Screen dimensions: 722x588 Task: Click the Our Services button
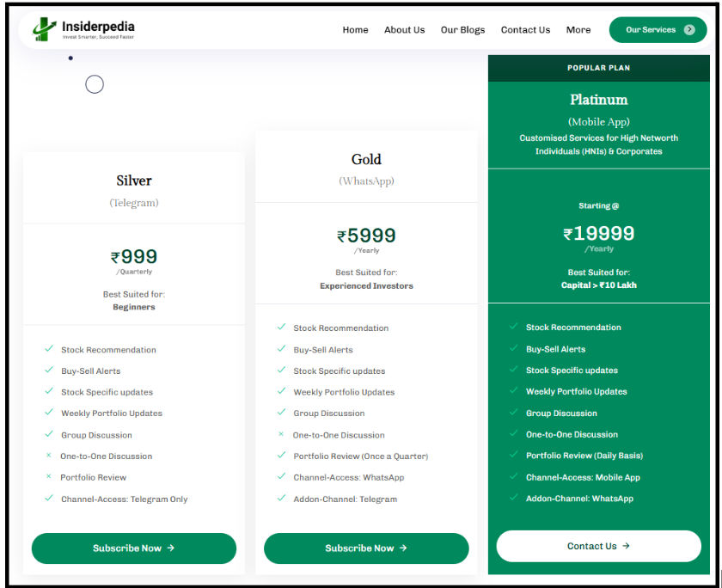point(658,30)
